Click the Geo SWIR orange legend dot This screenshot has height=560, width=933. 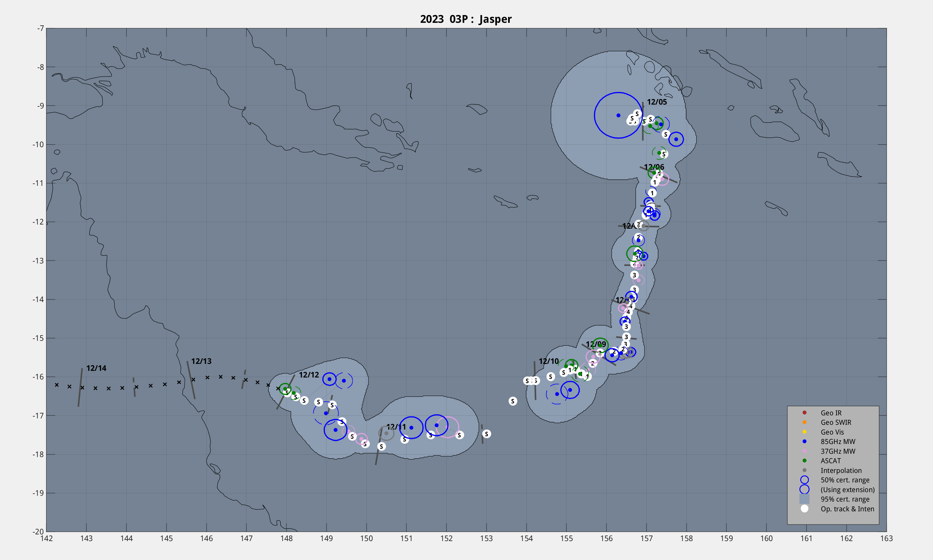pos(804,422)
